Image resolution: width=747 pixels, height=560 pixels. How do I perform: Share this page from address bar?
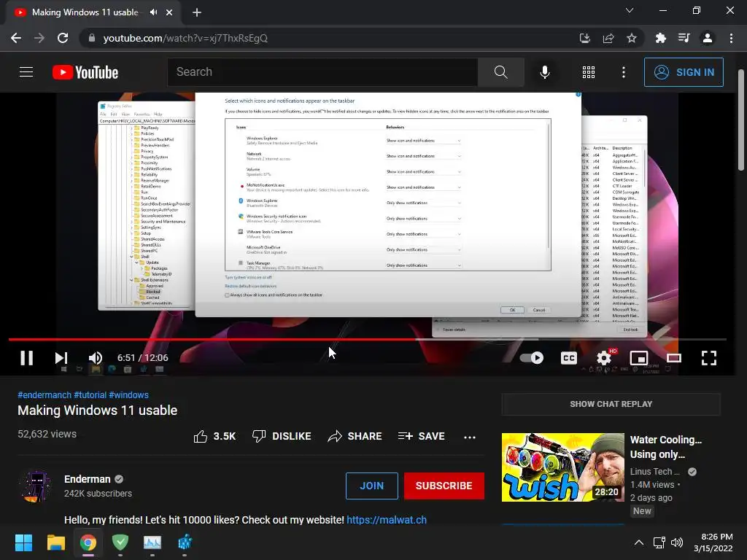608,38
